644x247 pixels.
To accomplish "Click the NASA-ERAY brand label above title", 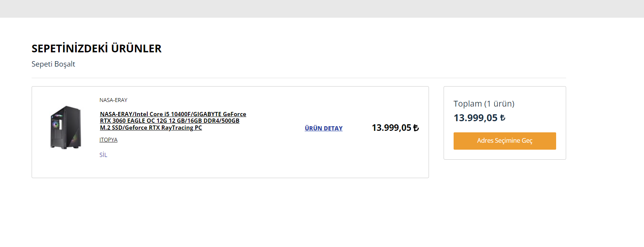I will click(113, 100).
